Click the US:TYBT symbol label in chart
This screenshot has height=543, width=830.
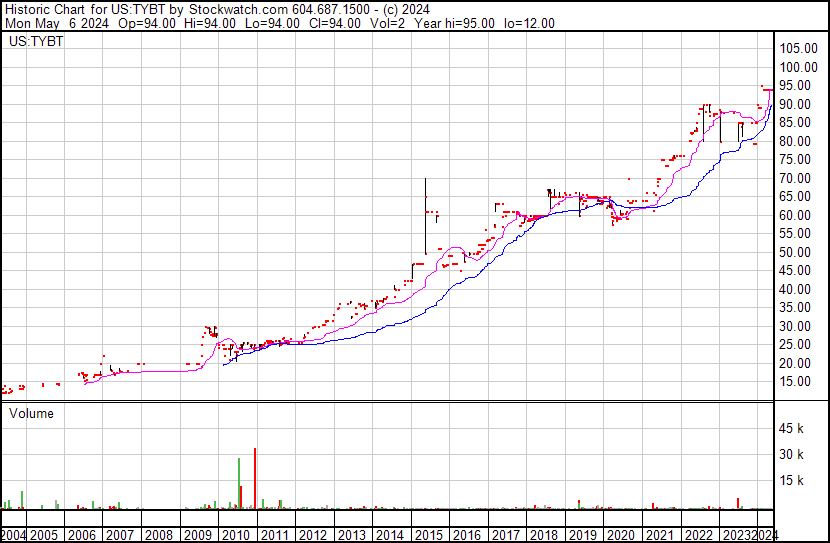[x=36, y=41]
